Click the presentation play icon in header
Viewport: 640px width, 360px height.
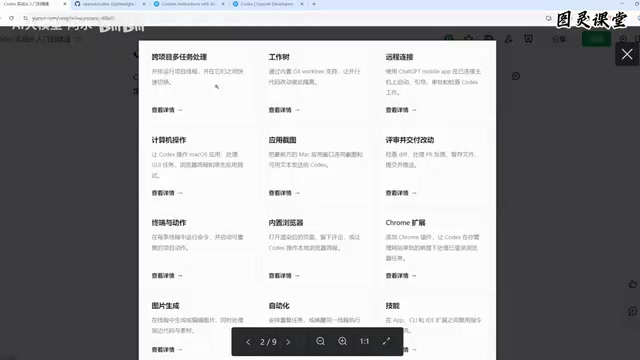[529, 39]
